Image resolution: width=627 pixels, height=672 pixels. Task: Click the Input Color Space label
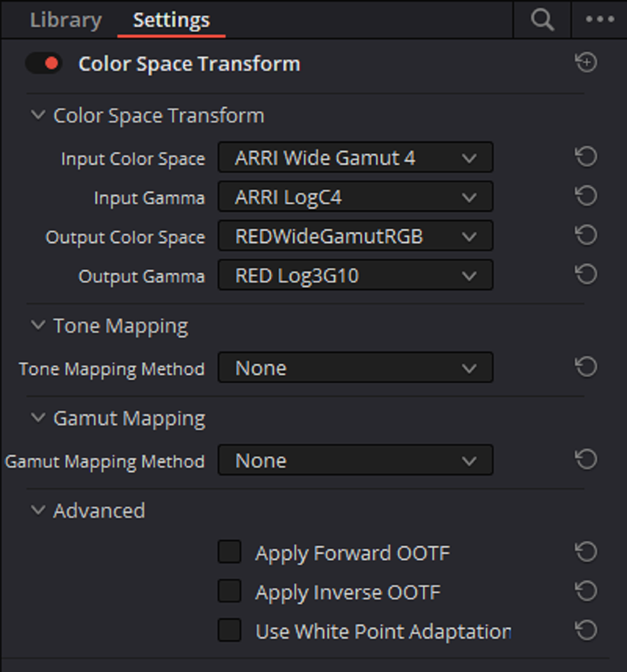click(x=133, y=159)
